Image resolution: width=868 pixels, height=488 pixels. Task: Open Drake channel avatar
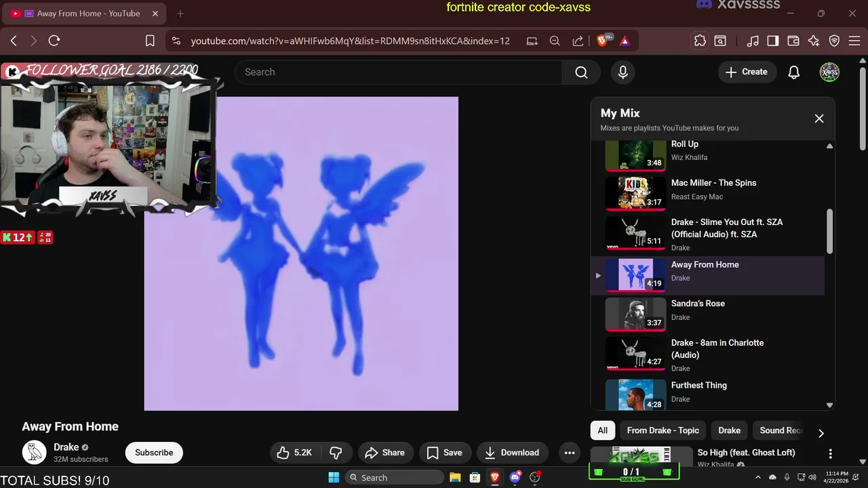tap(34, 452)
